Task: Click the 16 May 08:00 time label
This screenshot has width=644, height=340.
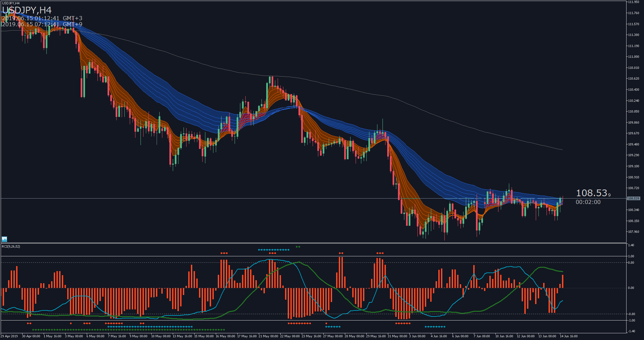Action: tap(226, 336)
